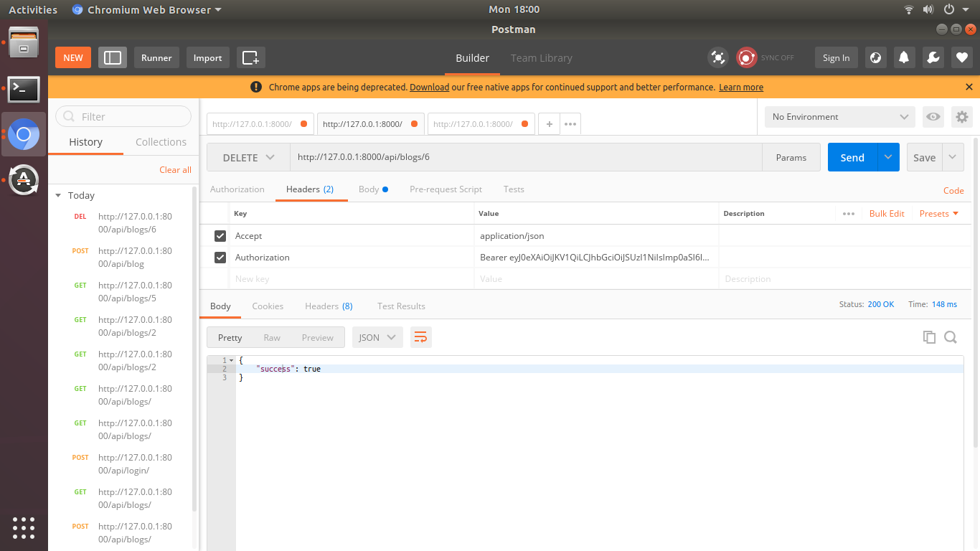Click the warning icon in banner
Screen dimensions: 980x551
coord(255,87)
